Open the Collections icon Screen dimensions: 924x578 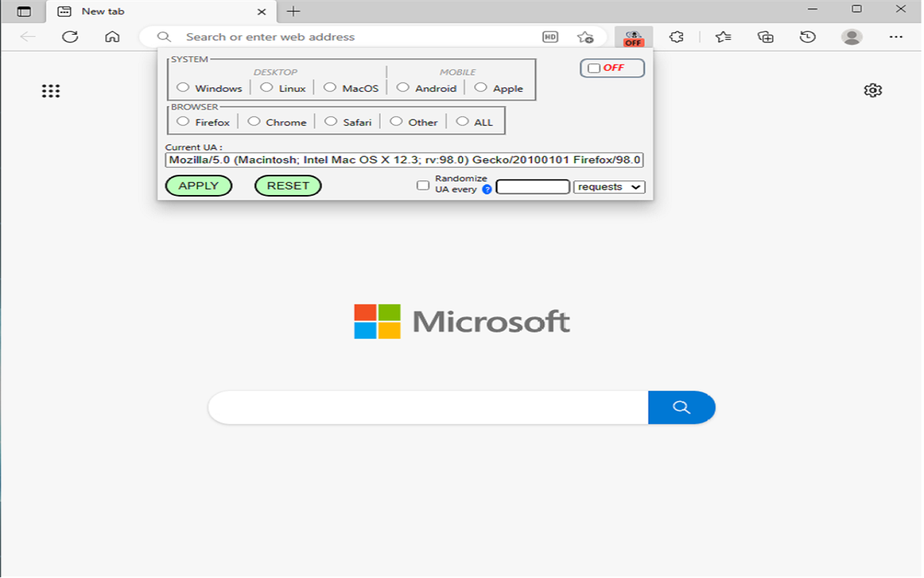click(765, 36)
